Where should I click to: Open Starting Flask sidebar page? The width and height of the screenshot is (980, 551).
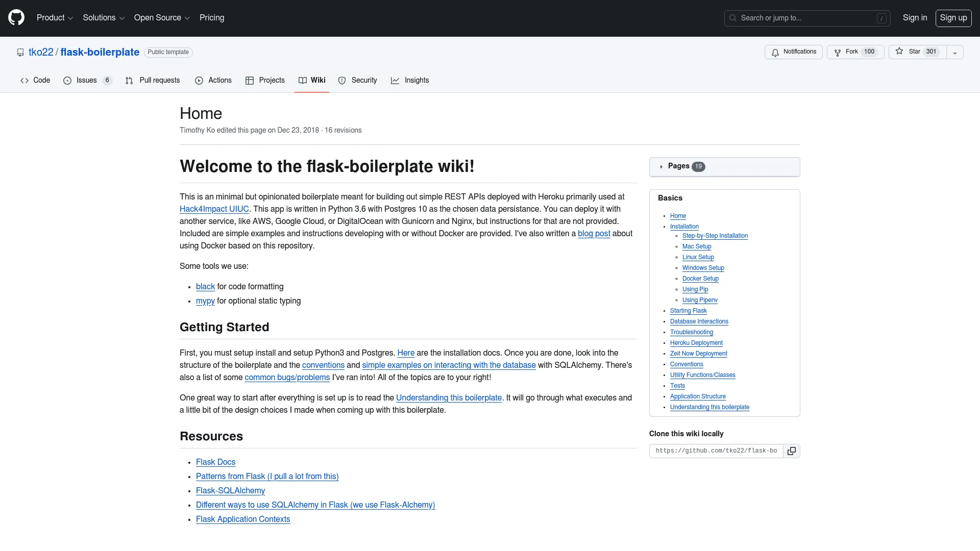(689, 311)
